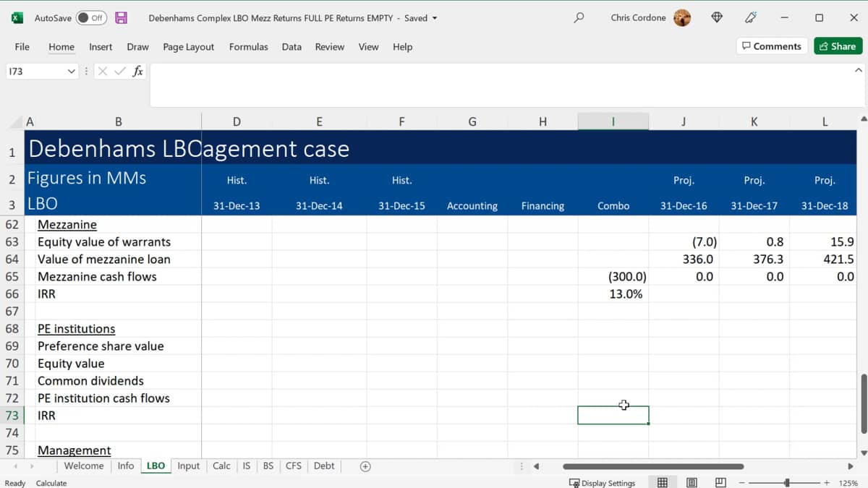Screen dimensions: 868x488
Task: Toggle AutoSave off switch
Action: [91, 18]
